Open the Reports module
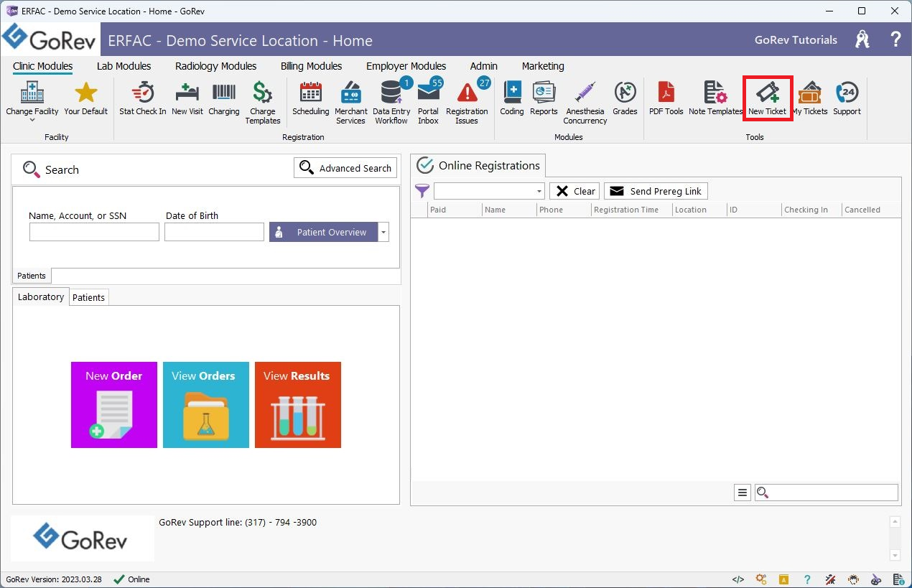 tap(544, 98)
